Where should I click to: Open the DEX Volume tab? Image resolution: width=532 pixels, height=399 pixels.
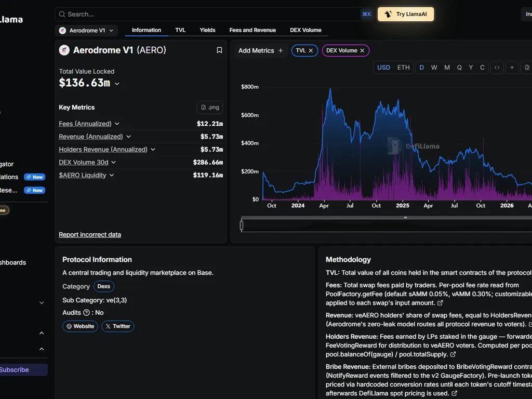305,30
